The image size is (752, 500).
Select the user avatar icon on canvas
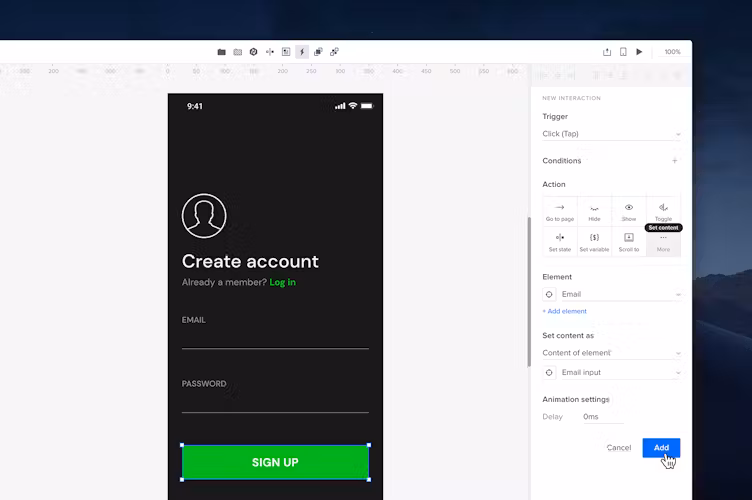pos(204,216)
